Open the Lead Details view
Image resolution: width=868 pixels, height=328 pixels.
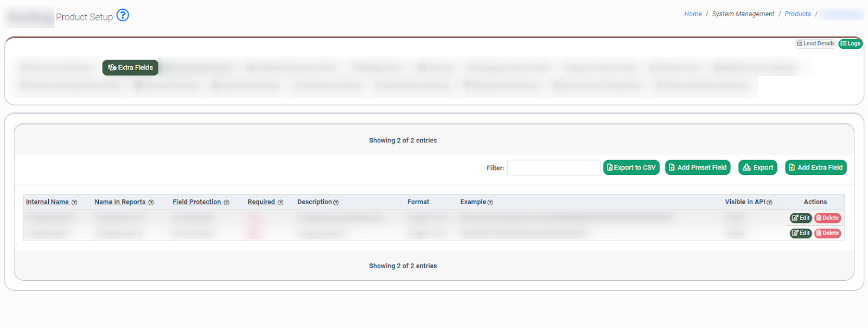coord(815,43)
